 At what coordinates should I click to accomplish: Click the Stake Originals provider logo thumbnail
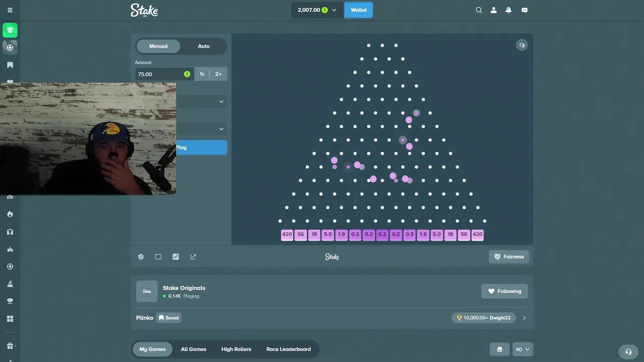pyautogui.click(x=147, y=291)
